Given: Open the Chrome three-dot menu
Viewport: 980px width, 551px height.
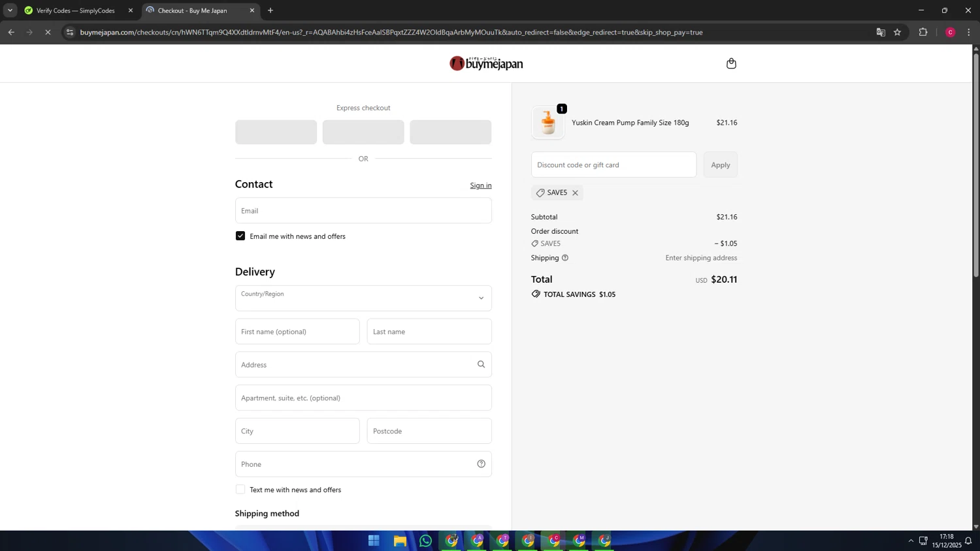Looking at the screenshot, I should 969,32.
